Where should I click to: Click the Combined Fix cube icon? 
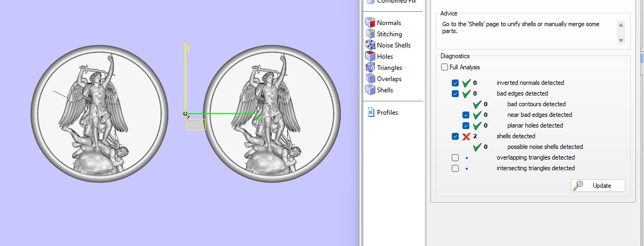tap(370, 2)
